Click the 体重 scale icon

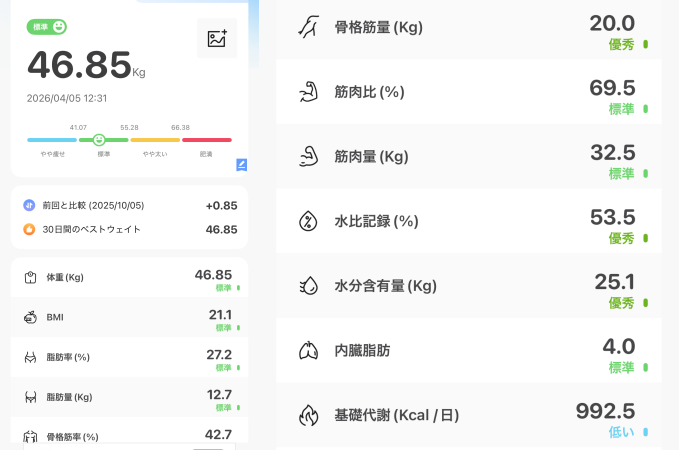[x=30, y=277]
